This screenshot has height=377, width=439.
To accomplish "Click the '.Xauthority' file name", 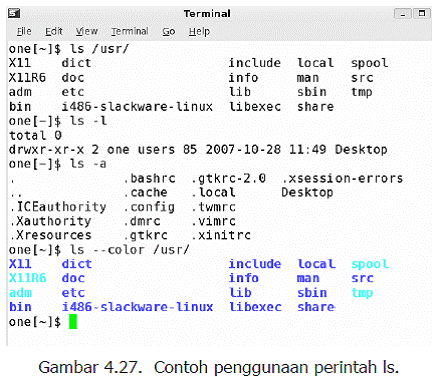I will coord(51,221).
